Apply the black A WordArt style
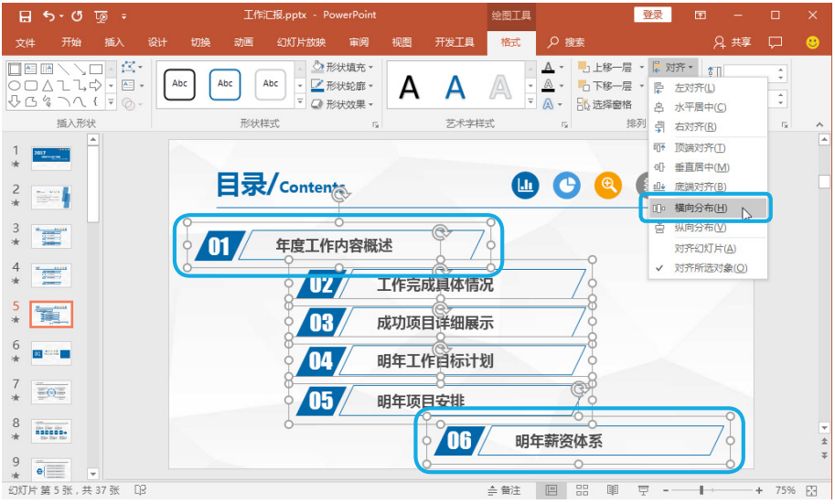The height and width of the screenshot is (504, 835). (409, 88)
